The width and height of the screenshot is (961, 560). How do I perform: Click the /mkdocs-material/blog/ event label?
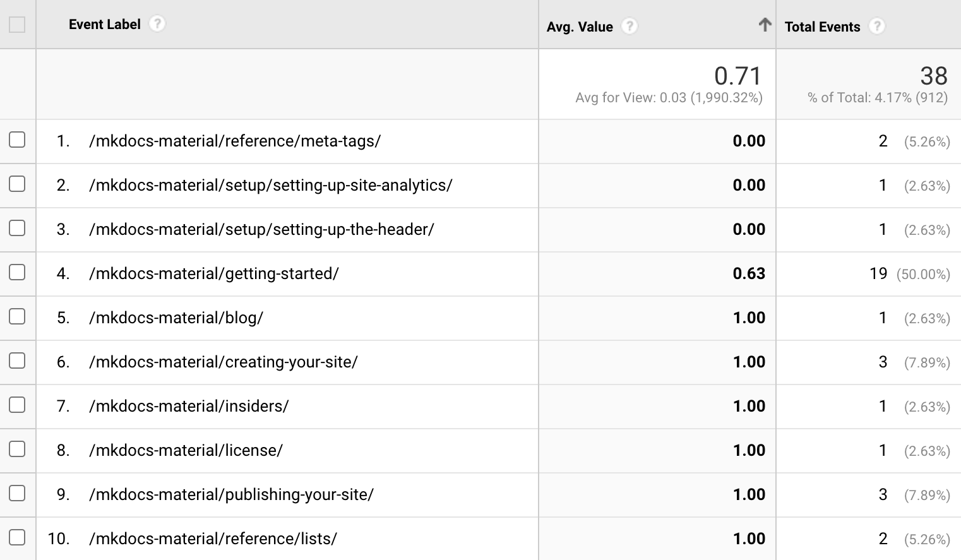176,318
